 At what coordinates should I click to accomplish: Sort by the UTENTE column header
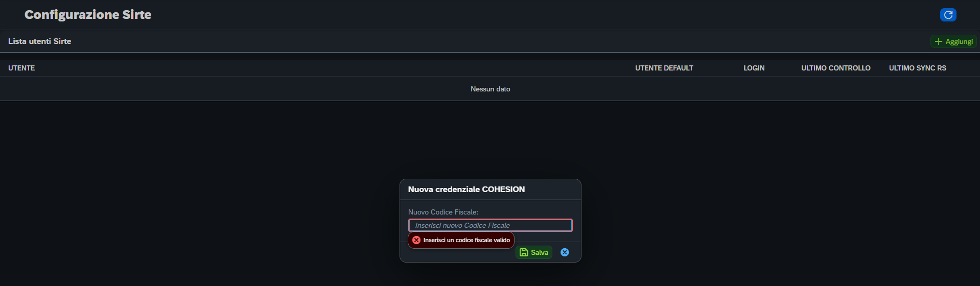click(21, 68)
